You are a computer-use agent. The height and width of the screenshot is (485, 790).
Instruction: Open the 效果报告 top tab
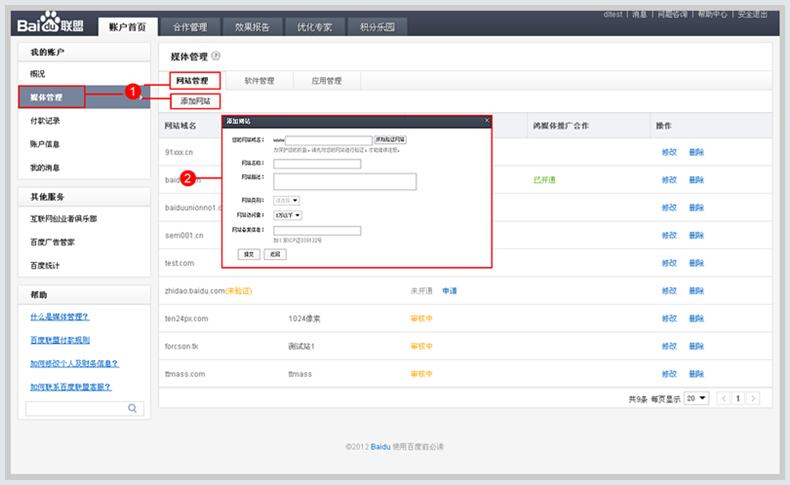click(x=251, y=27)
